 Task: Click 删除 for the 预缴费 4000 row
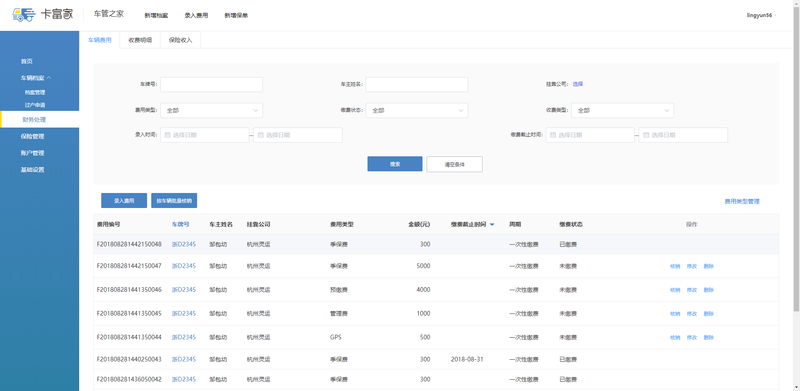click(708, 290)
